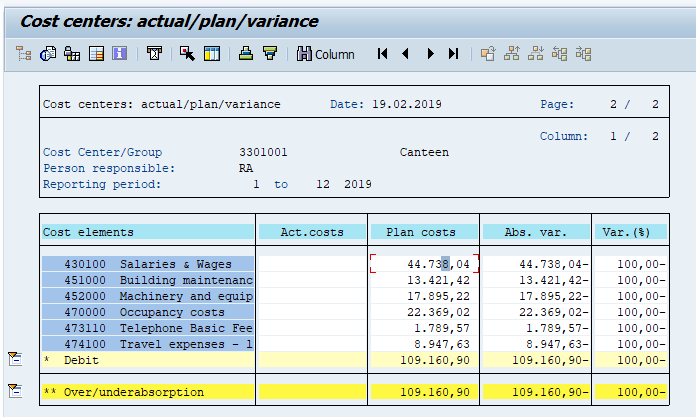Viewport: 696px width, 417px height.
Task: Go to the previous column arrow
Action: (406, 54)
